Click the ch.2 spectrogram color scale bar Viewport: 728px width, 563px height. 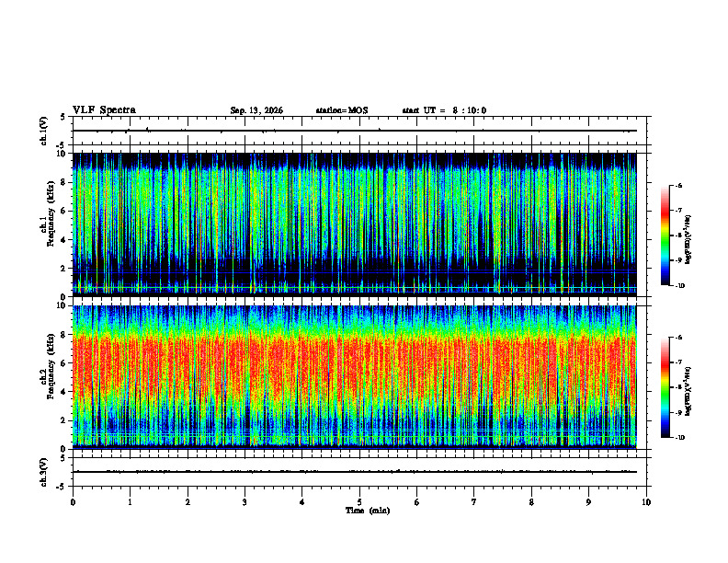[665, 387]
